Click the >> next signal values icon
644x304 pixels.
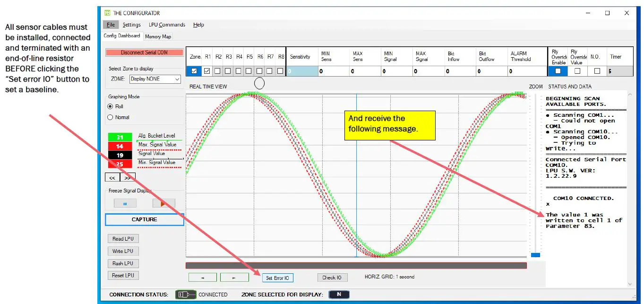[127, 177]
